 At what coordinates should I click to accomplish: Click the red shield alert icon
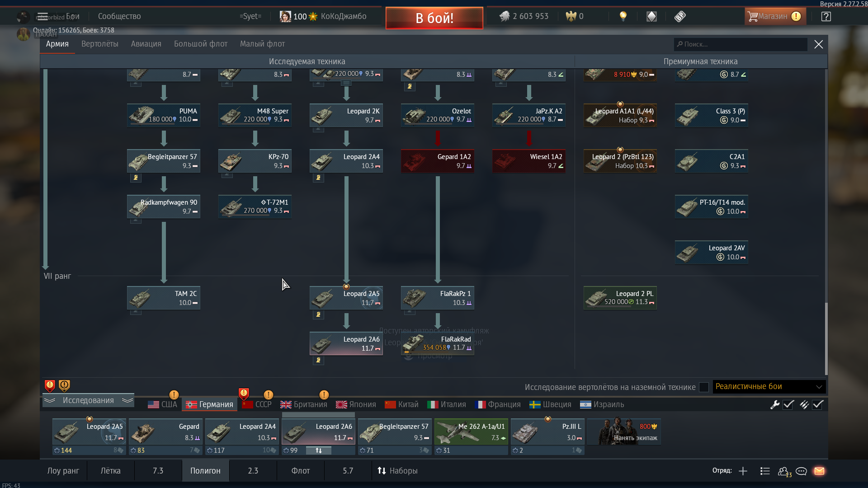[50, 385]
